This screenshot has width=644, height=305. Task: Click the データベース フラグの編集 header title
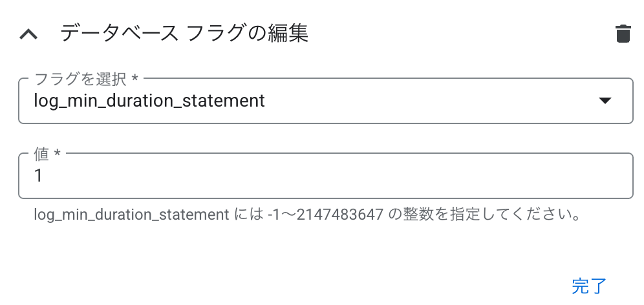pos(184,33)
